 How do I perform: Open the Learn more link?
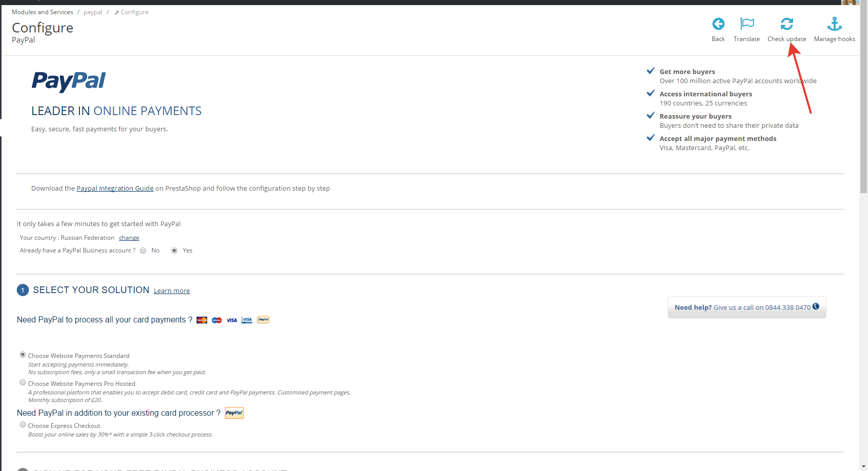click(172, 291)
